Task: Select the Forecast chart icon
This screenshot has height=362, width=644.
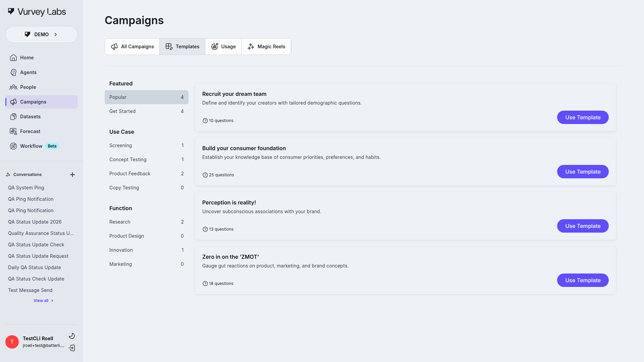Action: pos(13,131)
